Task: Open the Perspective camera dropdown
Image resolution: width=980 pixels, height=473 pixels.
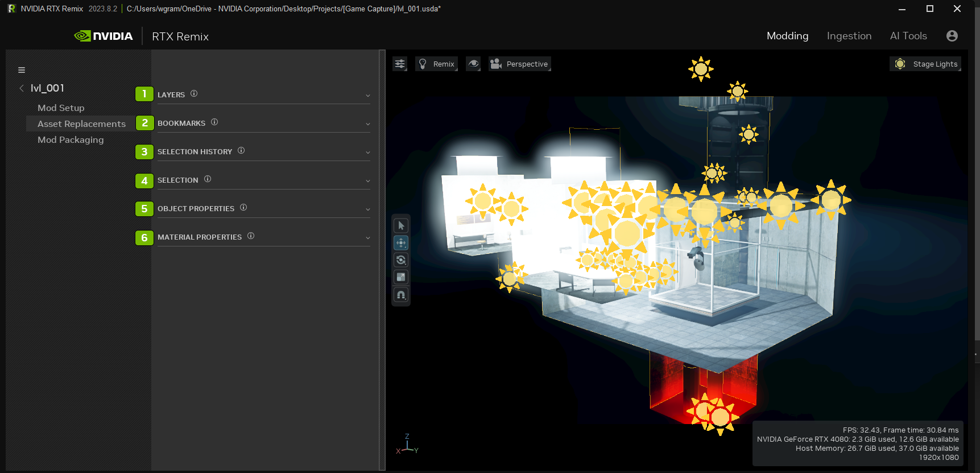Action: click(x=519, y=64)
